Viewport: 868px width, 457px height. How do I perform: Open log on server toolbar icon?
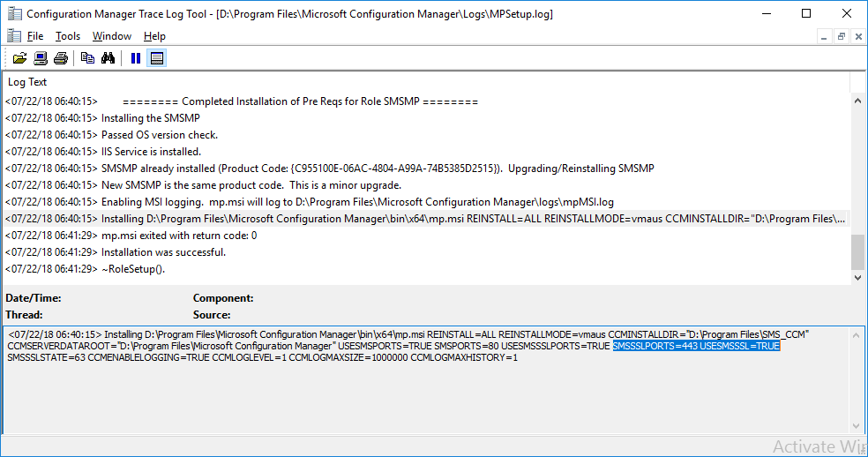(x=41, y=58)
